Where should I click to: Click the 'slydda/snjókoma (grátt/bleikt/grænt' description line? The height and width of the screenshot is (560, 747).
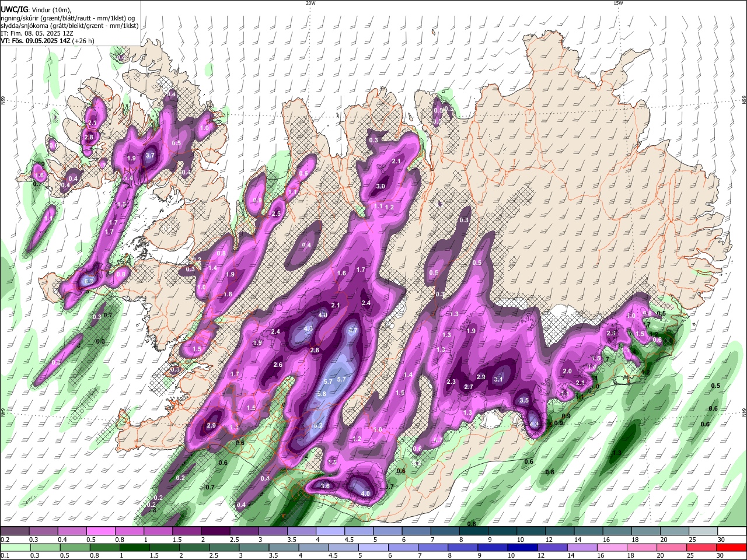point(69,26)
